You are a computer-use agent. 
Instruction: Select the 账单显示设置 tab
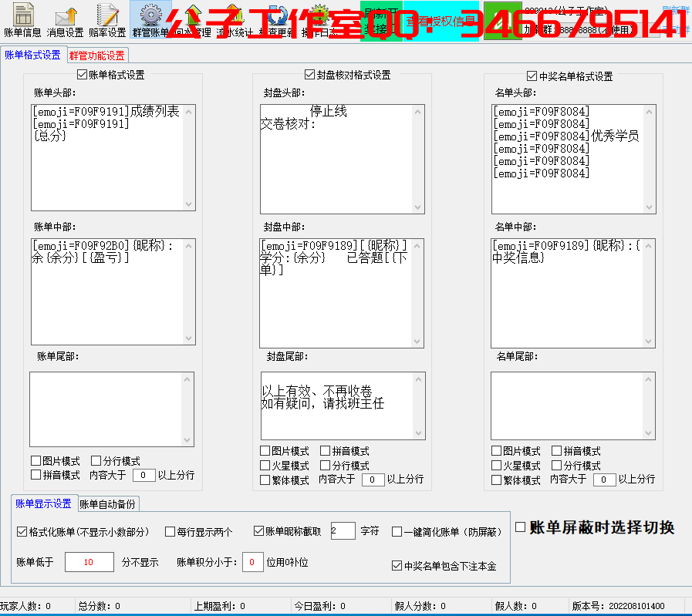[x=44, y=503]
